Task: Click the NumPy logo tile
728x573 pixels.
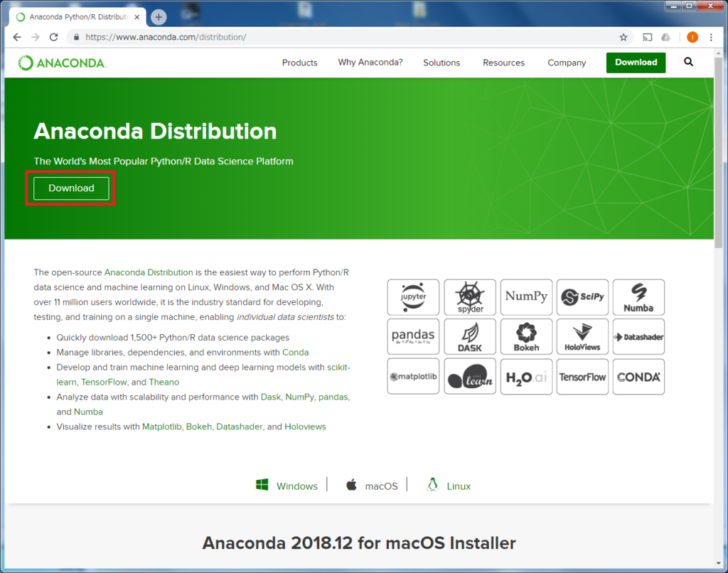Action: (x=526, y=297)
